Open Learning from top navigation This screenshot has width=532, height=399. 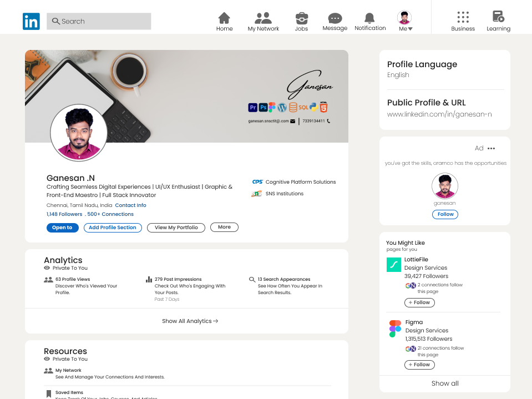pyautogui.click(x=498, y=17)
